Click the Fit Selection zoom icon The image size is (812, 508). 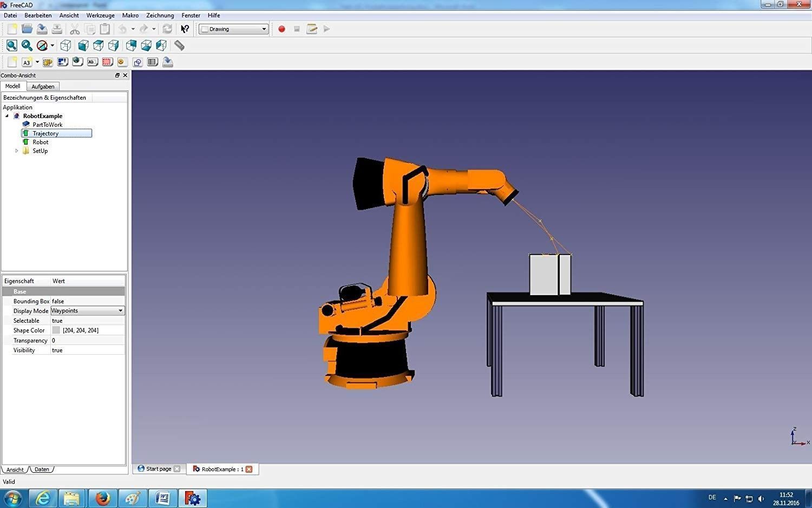coord(27,45)
